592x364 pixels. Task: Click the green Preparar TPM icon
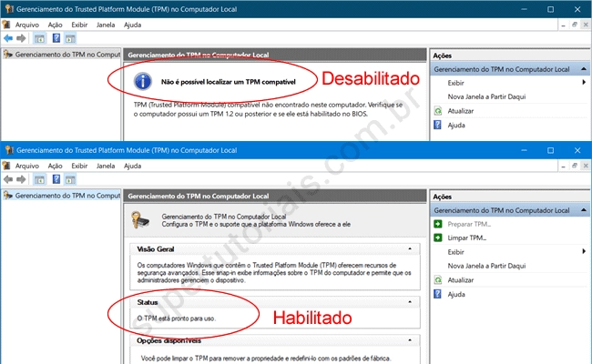point(438,224)
